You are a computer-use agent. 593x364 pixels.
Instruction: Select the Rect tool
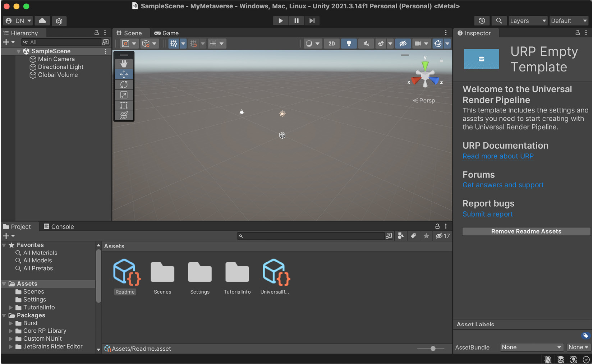pyautogui.click(x=124, y=105)
